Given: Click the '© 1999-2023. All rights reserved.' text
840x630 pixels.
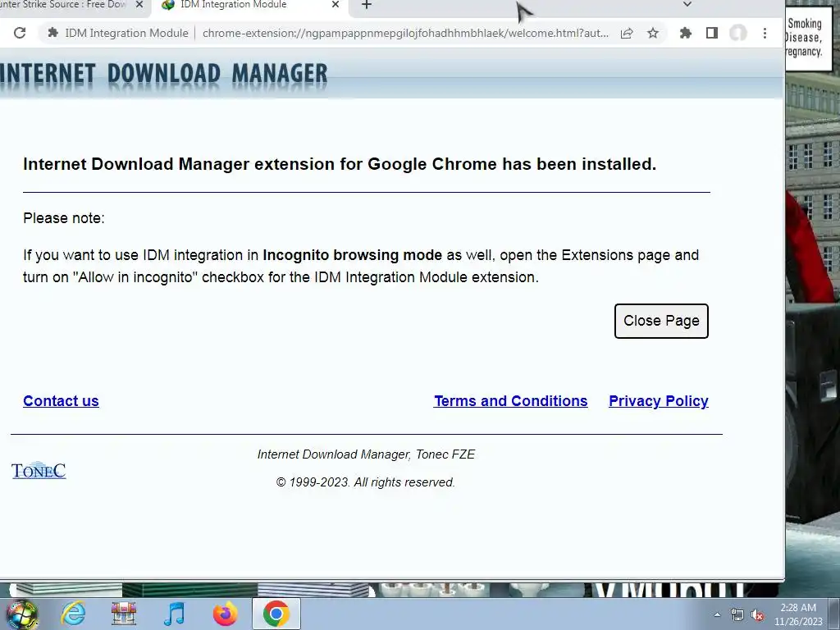Looking at the screenshot, I should pyautogui.click(x=365, y=482).
